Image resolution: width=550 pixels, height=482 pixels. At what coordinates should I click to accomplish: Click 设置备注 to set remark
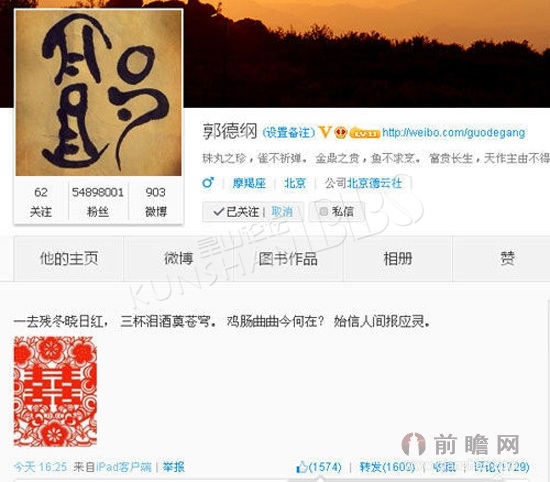point(289,133)
